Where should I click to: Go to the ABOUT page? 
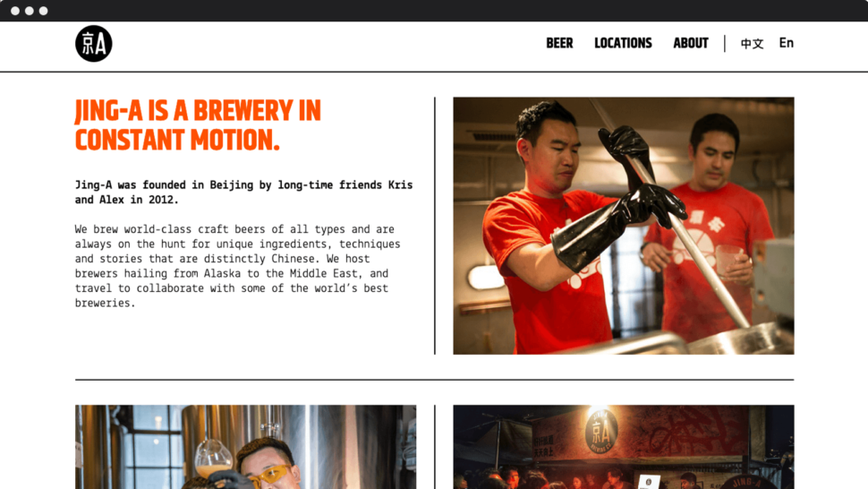pyautogui.click(x=690, y=43)
